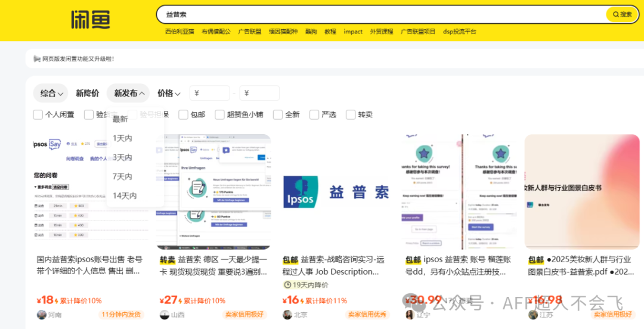Open listing title 益普索-战略咨询实习
The image size is (644, 329).
pyautogui.click(x=333, y=265)
